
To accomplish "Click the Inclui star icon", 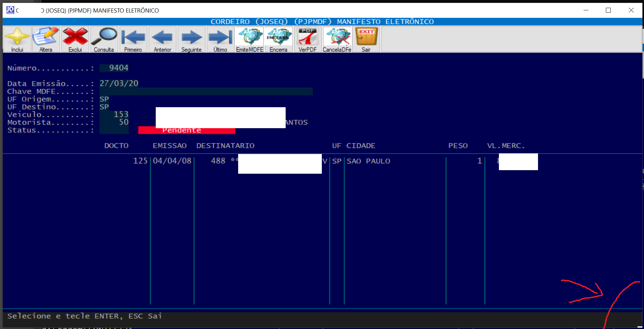I will [x=17, y=39].
